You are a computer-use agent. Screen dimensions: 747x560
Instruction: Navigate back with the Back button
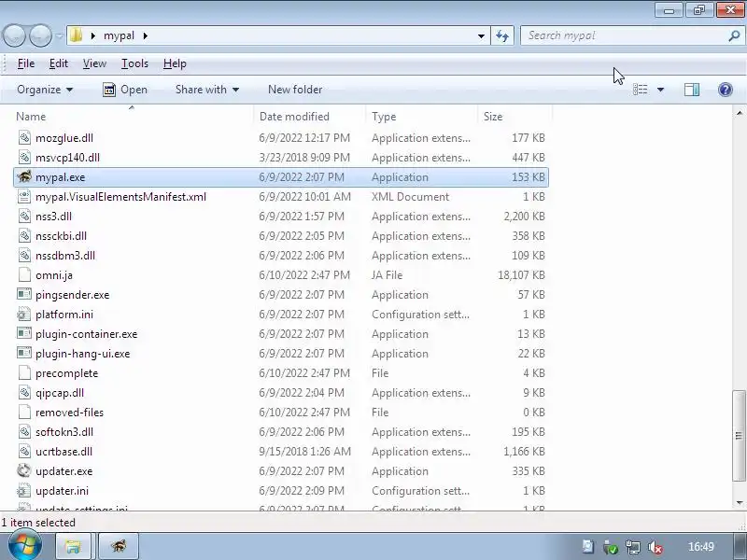(x=14, y=35)
